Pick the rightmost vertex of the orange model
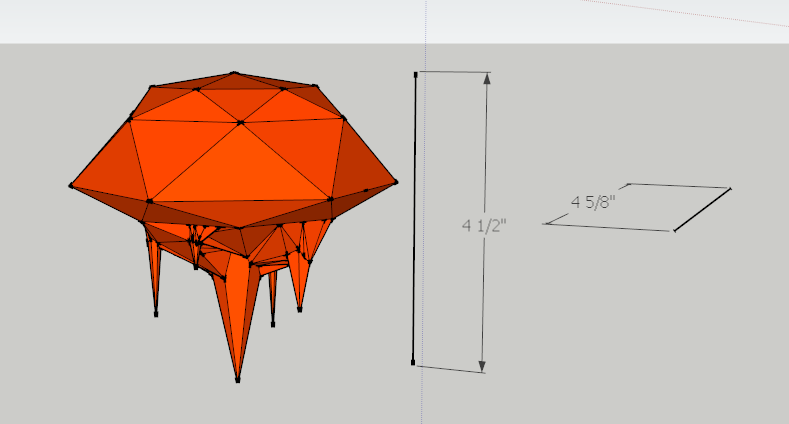789x424 pixels. tap(396, 182)
